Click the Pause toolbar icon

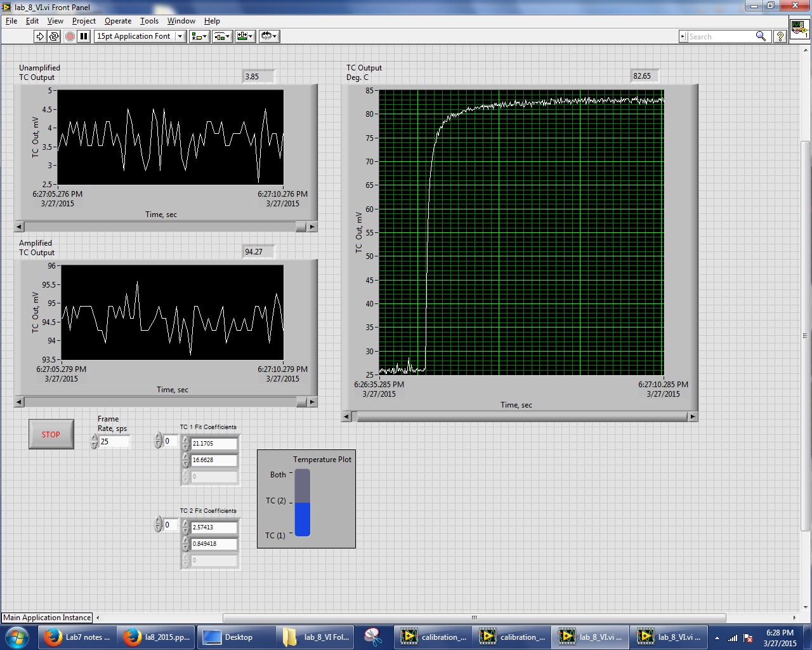point(84,36)
